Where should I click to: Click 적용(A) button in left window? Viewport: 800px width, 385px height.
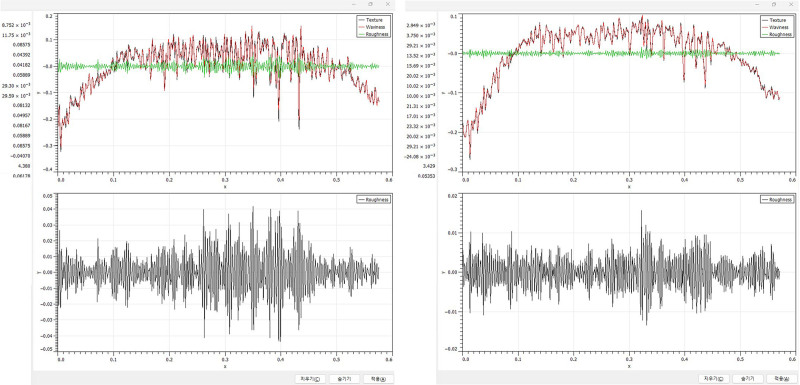click(378, 379)
